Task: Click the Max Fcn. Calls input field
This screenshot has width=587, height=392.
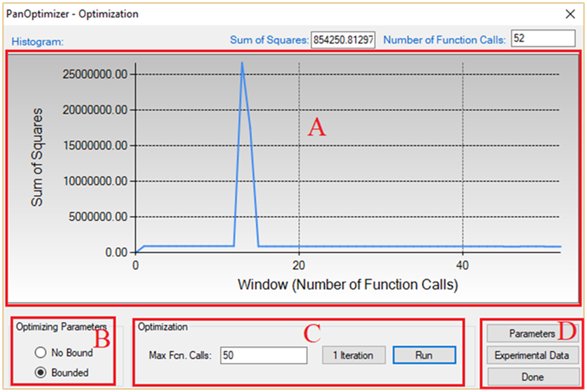Action: click(263, 356)
